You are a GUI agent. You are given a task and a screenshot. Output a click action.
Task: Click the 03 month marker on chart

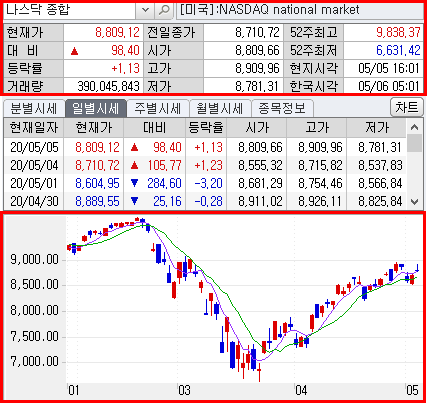click(x=184, y=390)
